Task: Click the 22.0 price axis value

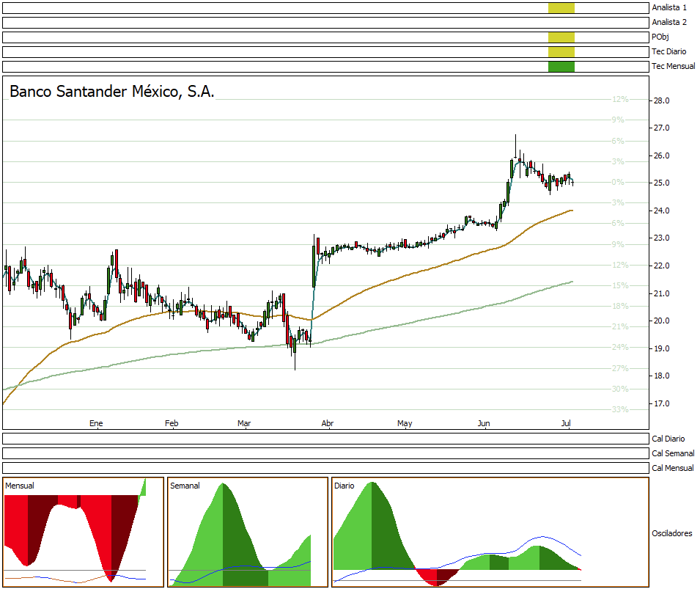Action: point(662,266)
